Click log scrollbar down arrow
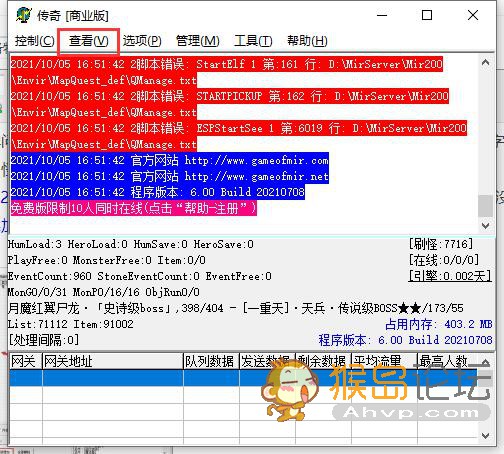This screenshot has width=504, height=454. tap(486, 226)
